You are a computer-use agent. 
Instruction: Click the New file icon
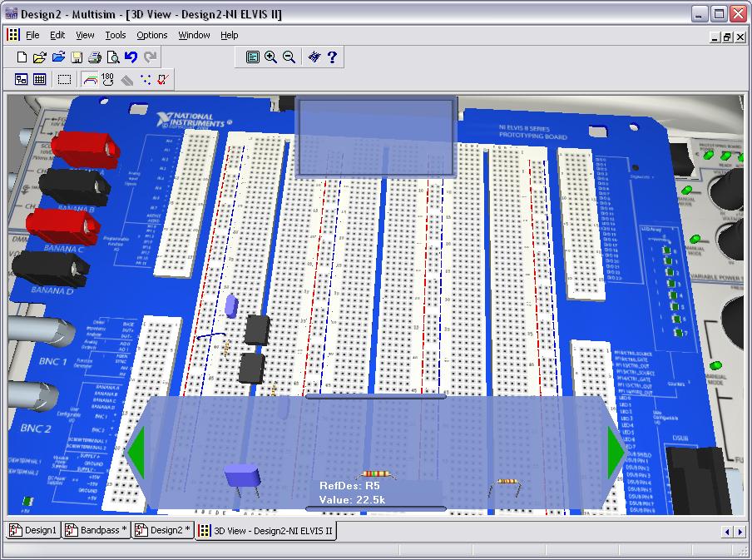22,57
